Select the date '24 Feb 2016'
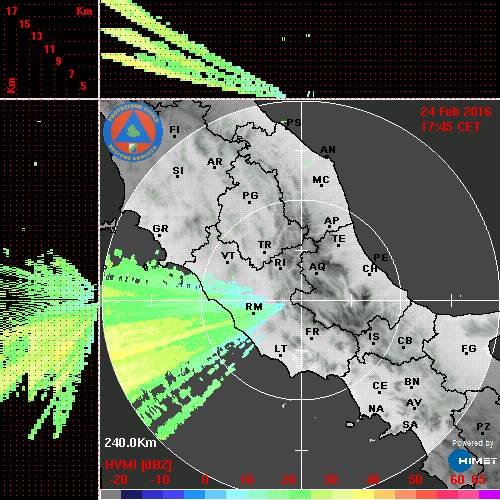 (x=456, y=112)
